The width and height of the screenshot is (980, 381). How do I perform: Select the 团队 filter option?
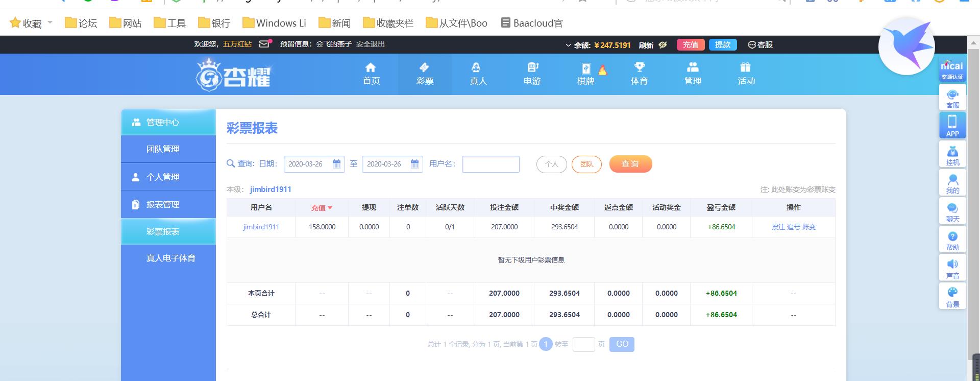(586, 164)
